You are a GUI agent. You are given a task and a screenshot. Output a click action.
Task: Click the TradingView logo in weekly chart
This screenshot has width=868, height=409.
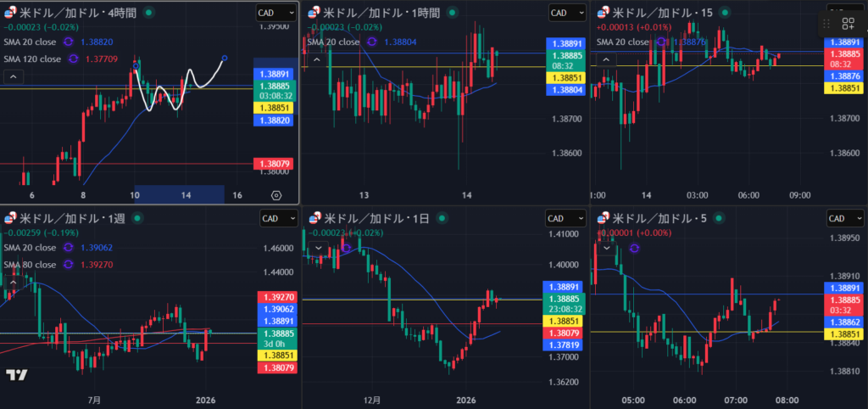[16, 375]
